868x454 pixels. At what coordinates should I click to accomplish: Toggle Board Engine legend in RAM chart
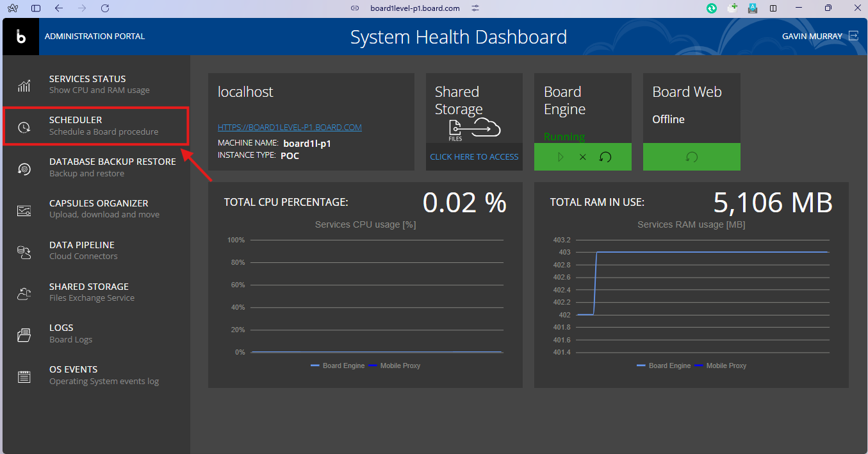coord(664,366)
